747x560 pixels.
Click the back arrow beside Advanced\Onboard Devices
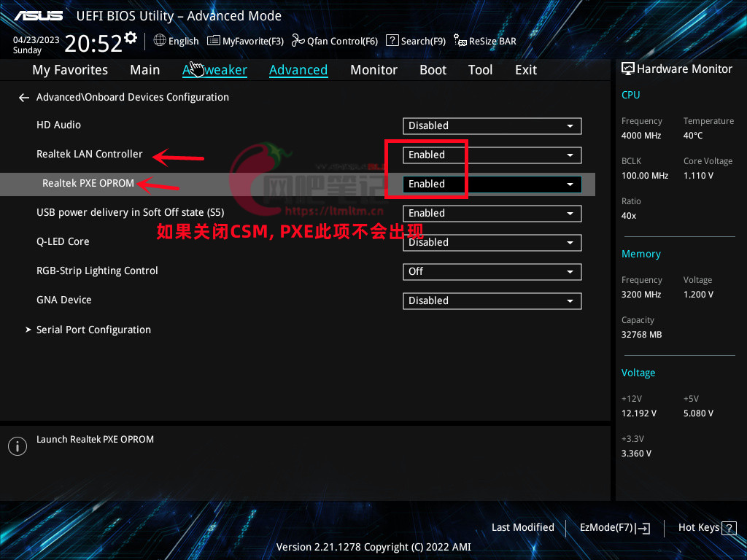click(24, 98)
